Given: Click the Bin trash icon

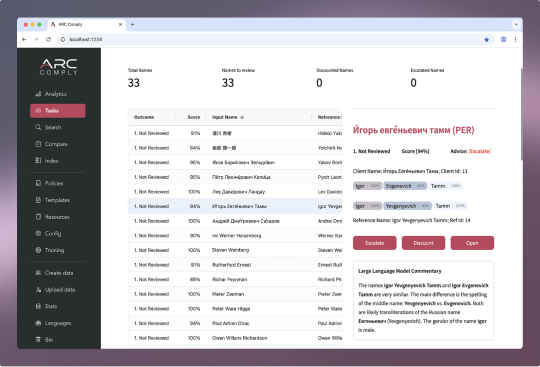Looking at the screenshot, I should tap(38, 339).
